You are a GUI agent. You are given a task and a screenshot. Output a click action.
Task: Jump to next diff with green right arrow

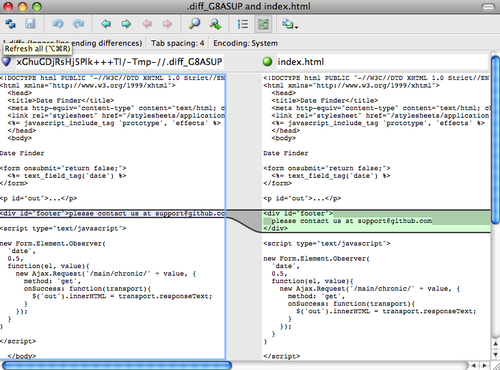click(126, 24)
